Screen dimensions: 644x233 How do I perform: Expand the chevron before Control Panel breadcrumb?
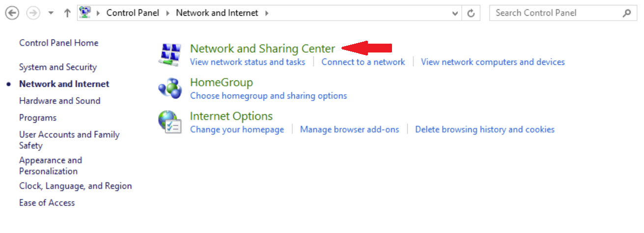pos(99,13)
